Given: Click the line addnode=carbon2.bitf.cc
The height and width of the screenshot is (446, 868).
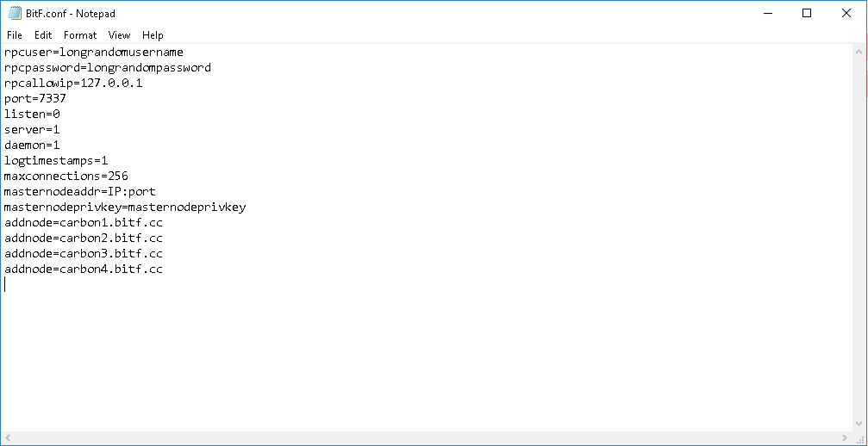Looking at the screenshot, I should 83,238.
